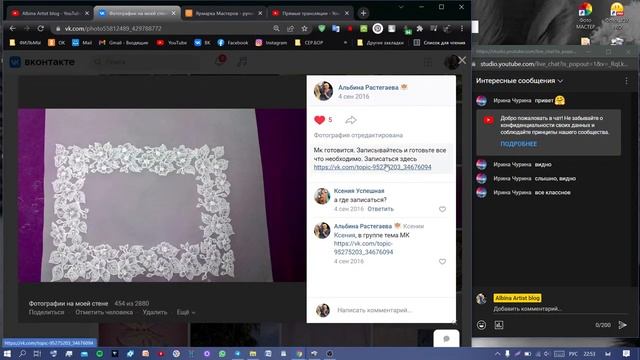The height and width of the screenshot is (360, 640).
Task: Toggle language indicator РУС in tray
Action: (x=573, y=354)
